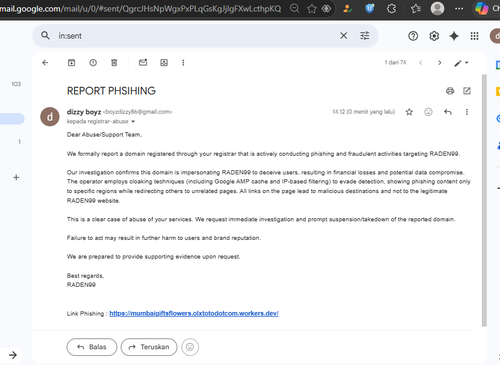Open the browser three-dot menu
Image resolution: width=500 pixels, height=365 pixels.
click(459, 8)
